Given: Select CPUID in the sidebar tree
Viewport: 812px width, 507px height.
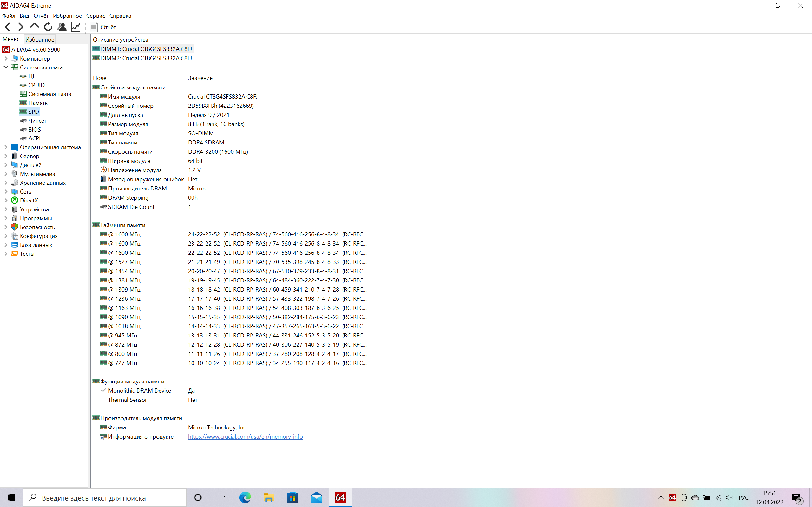Looking at the screenshot, I should pos(36,85).
